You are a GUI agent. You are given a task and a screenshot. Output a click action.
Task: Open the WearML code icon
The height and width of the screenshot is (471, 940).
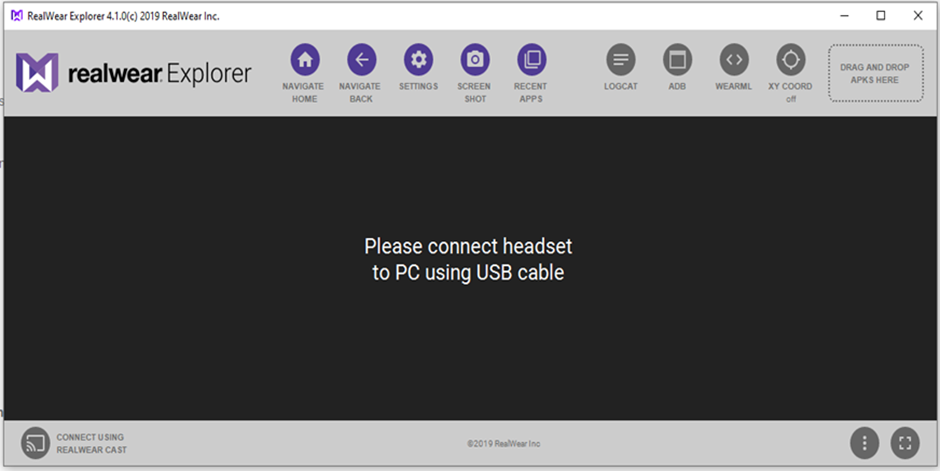[733, 60]
